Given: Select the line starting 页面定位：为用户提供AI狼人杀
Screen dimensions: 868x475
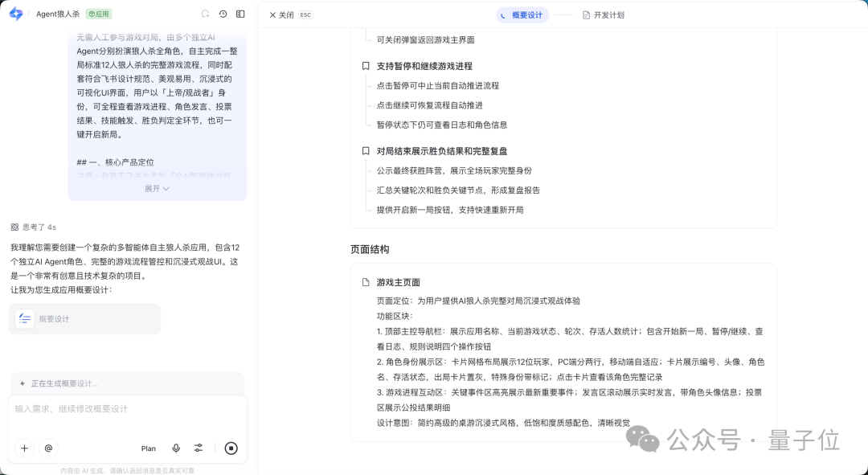Looking at the screenshot, I should (478, 301).
